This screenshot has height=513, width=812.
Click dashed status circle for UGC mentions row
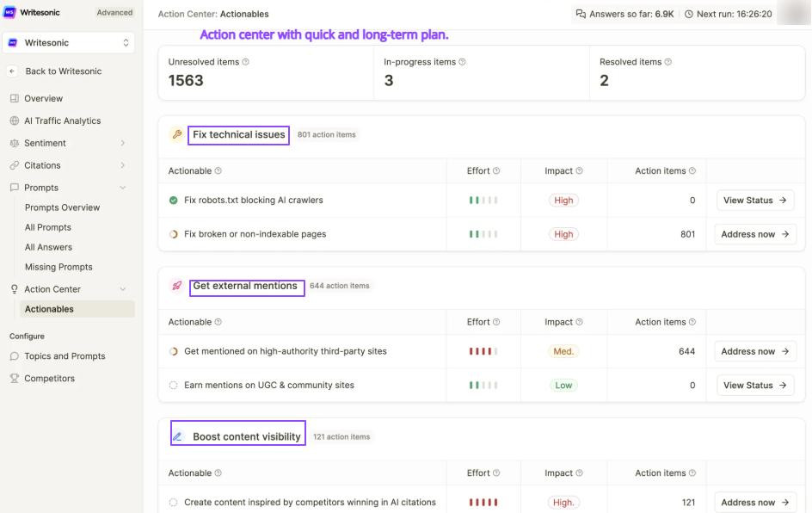(x=174, y=386)
